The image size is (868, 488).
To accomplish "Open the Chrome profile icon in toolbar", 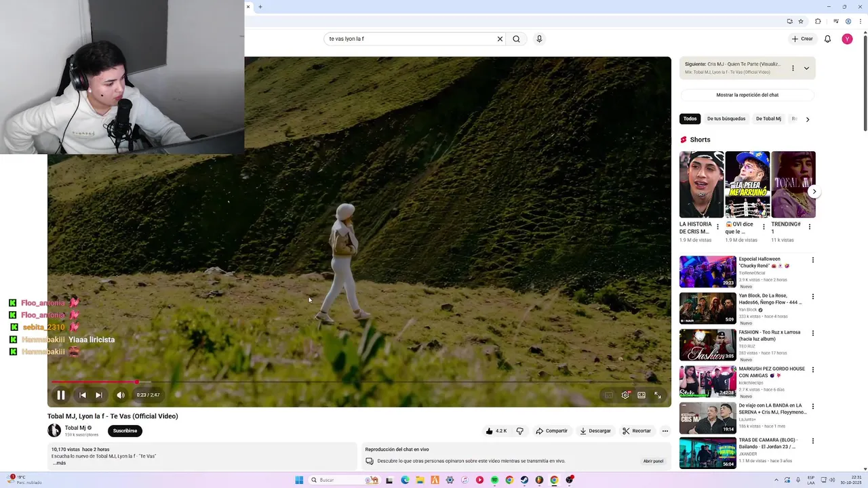I will 848,21.
